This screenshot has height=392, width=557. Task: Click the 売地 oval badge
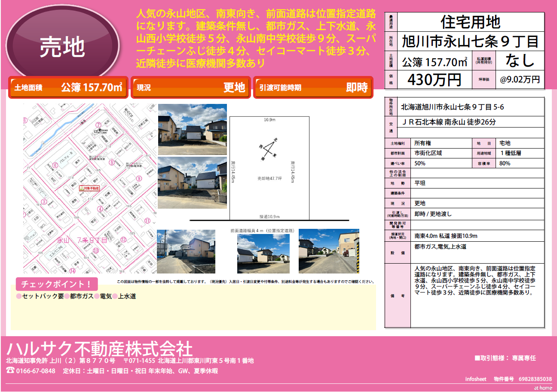62,44
